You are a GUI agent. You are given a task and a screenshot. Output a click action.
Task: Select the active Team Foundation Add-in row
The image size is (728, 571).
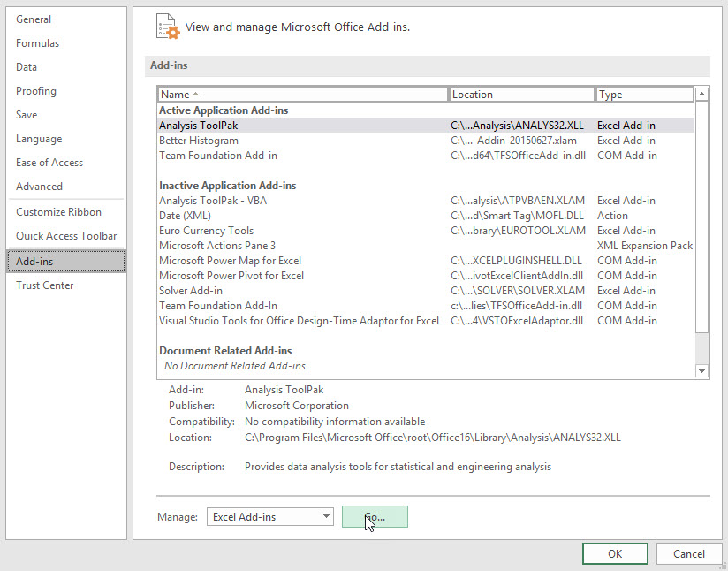[426, 156]
